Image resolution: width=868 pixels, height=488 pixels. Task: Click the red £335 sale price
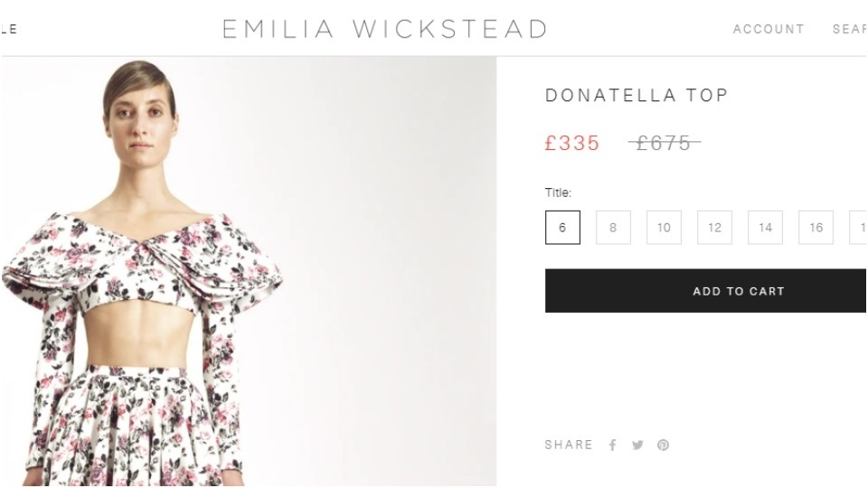[572, 144]
